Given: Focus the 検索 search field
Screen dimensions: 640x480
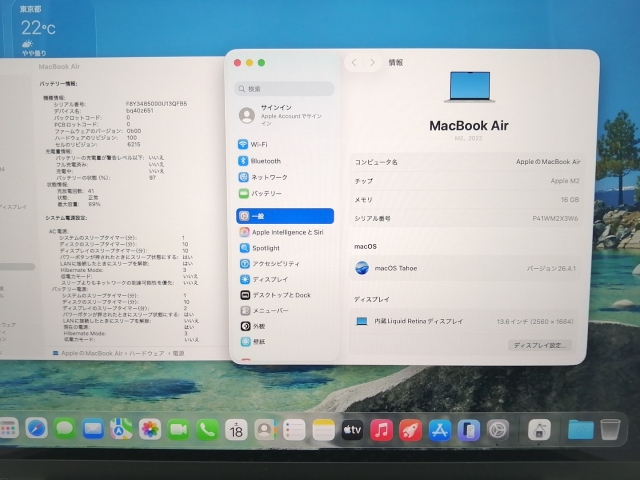Looking at the screenshot, I should [x=284, y=89].
